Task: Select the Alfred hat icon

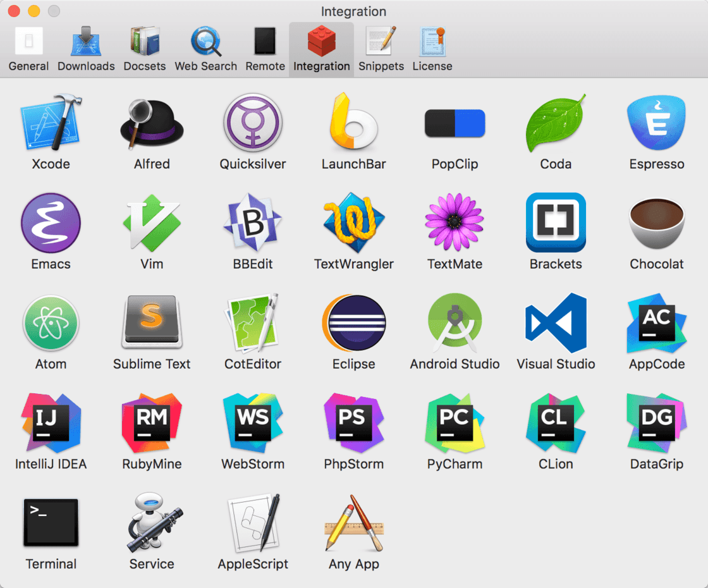Action: [152, 123]
